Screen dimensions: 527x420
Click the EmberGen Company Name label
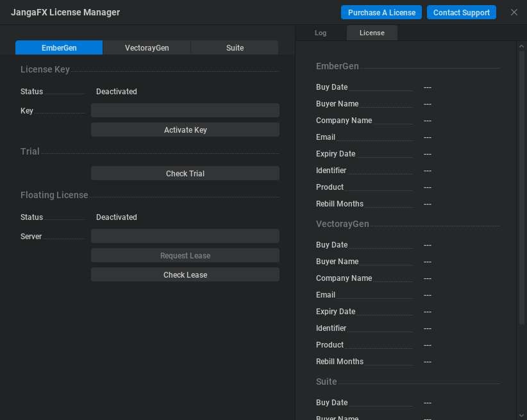344,121
